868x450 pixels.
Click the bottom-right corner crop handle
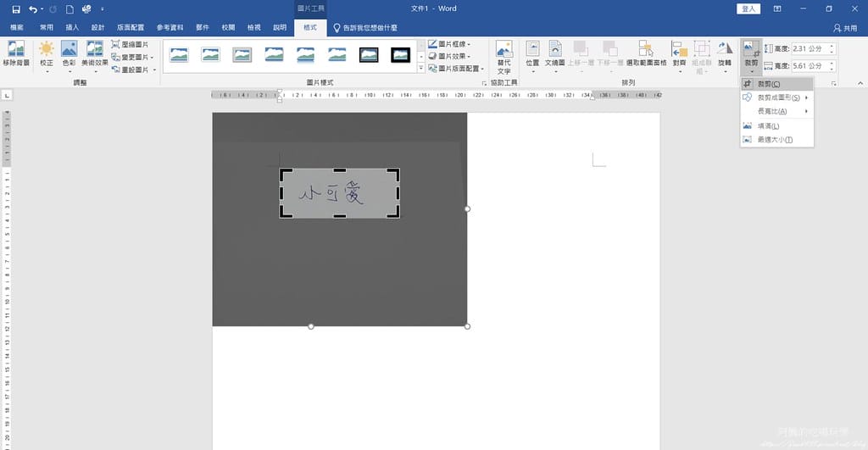[395, 213]
